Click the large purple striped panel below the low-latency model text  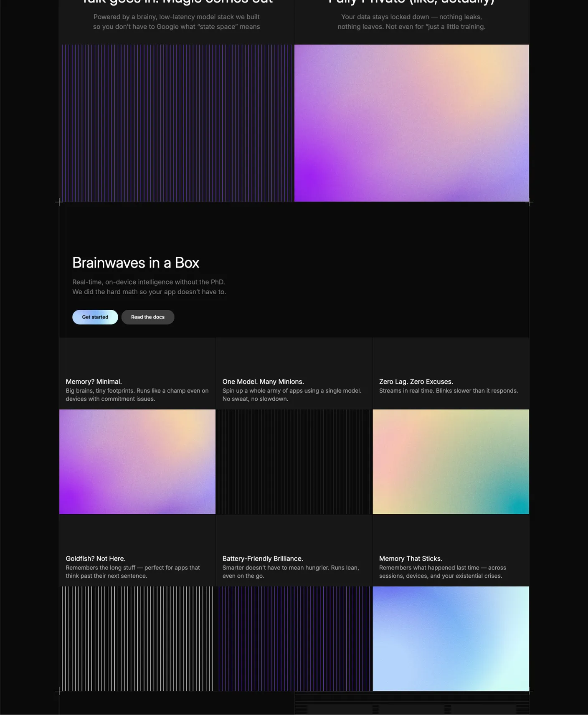(177, 123)
